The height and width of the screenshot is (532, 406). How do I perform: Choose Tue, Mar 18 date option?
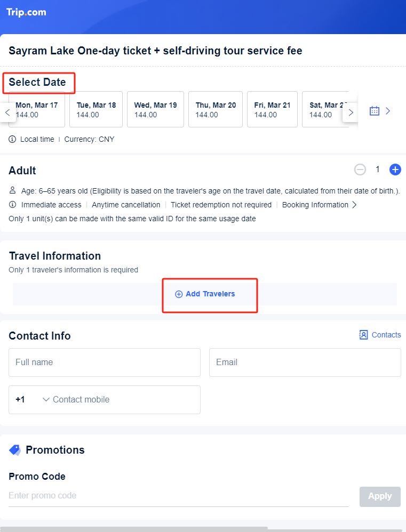96,109
